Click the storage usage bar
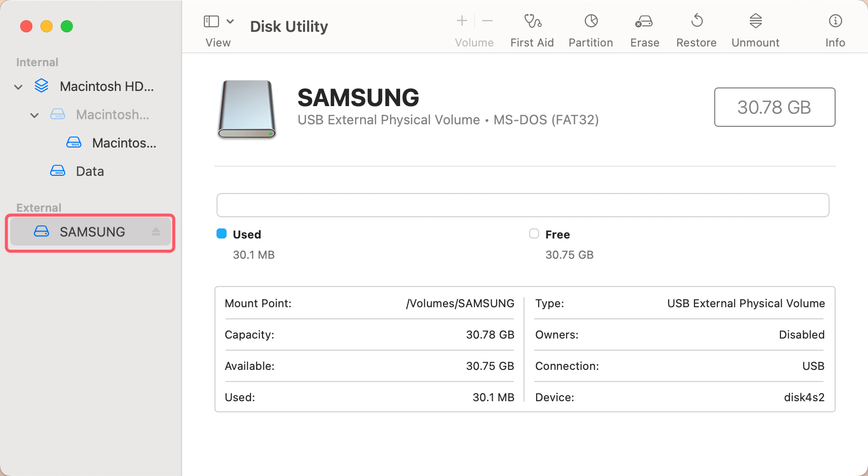Viewport: 868px width, 476px height. coord(523,205)
